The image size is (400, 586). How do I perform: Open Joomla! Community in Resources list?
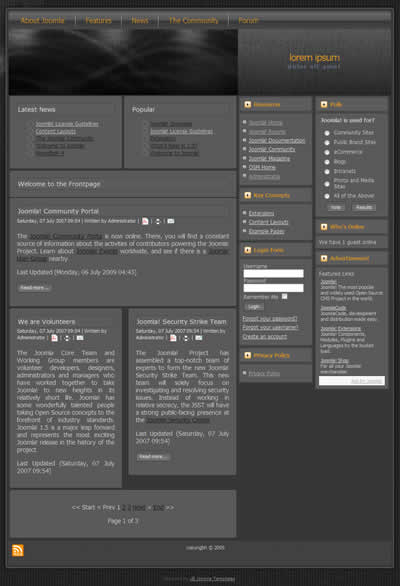pyautogui.click(x=272, y=149)
